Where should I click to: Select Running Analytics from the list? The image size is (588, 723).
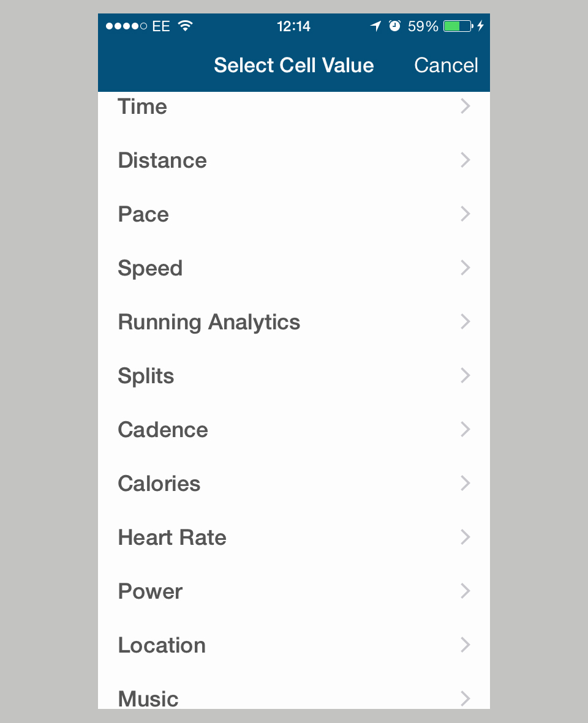(x=209, y=322)
